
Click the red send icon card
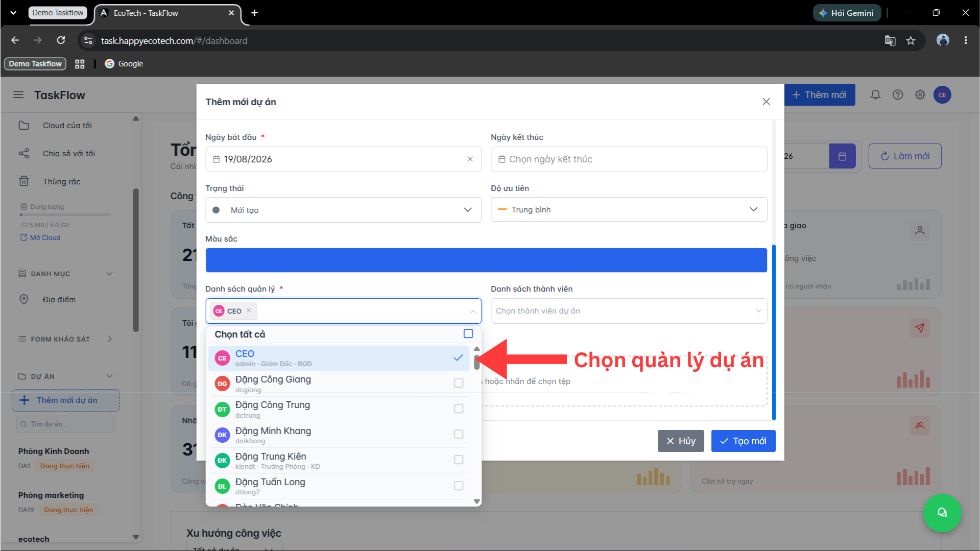[919, 328]
